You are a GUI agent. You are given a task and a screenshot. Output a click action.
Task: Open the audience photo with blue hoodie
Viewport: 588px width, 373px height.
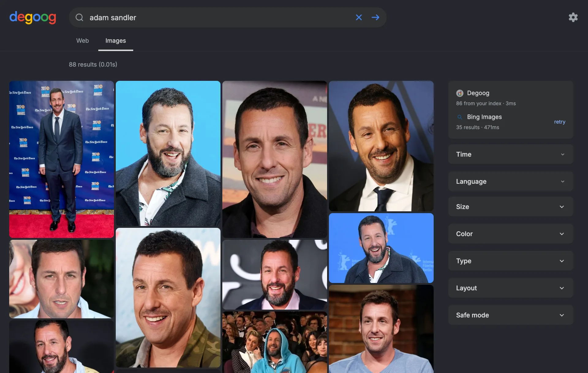point(275,342)
